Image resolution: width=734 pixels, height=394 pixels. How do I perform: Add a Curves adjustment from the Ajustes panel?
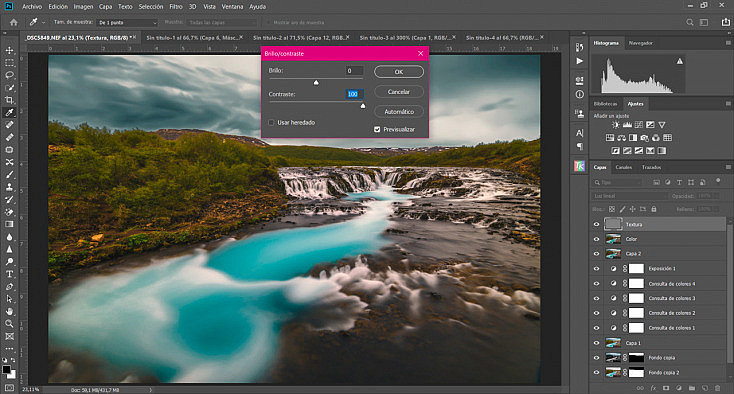[639, 125]
